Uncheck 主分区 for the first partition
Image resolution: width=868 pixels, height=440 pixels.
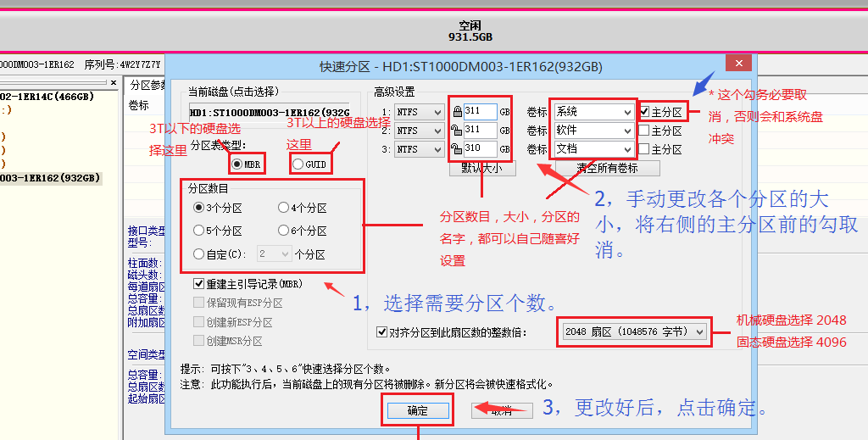coord(645,112)
